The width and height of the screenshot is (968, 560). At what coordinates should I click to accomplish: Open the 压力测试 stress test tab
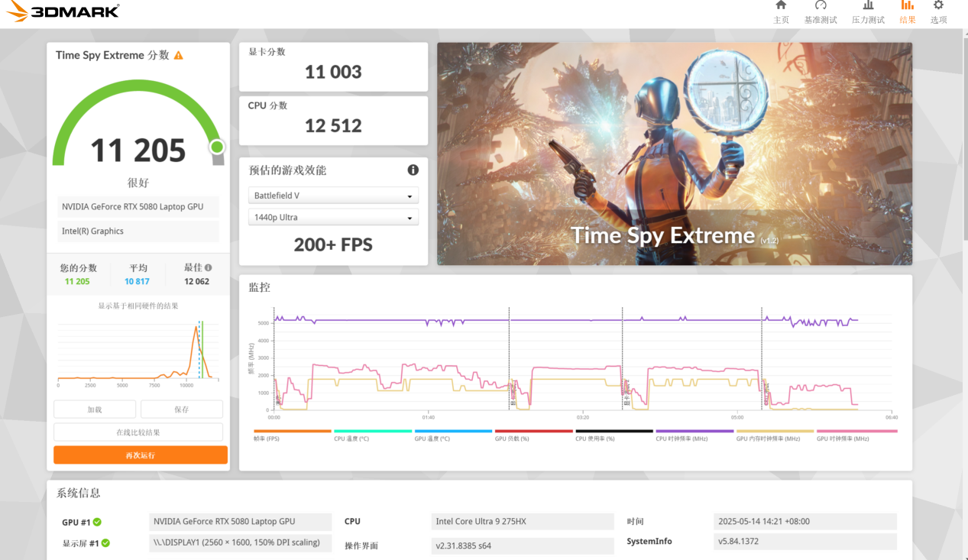[868, 13]
